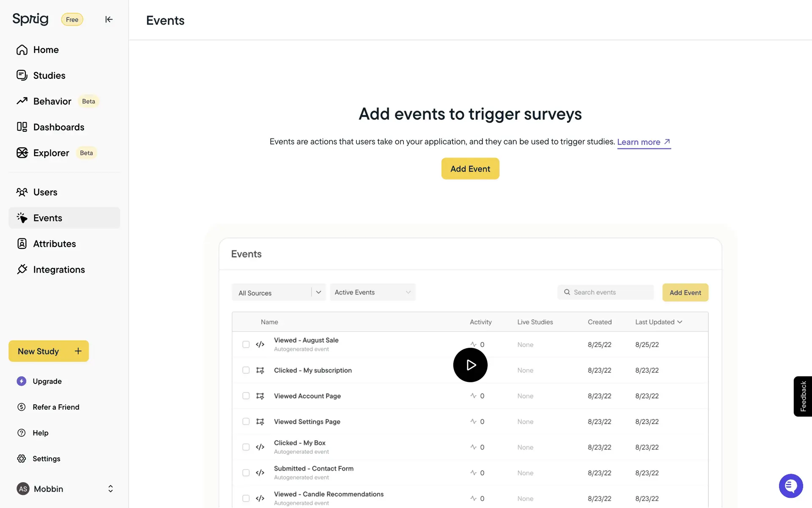Viewport: 812px width, 508px height.
Task: Click the Dashboards icon in sidebar
Action: 22,127
